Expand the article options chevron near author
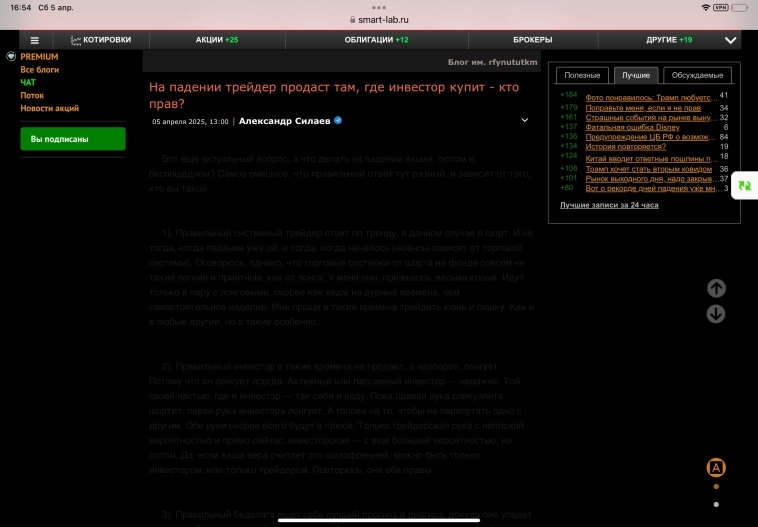Viewport: 758px width, 527px height. [x=525, y=120]
